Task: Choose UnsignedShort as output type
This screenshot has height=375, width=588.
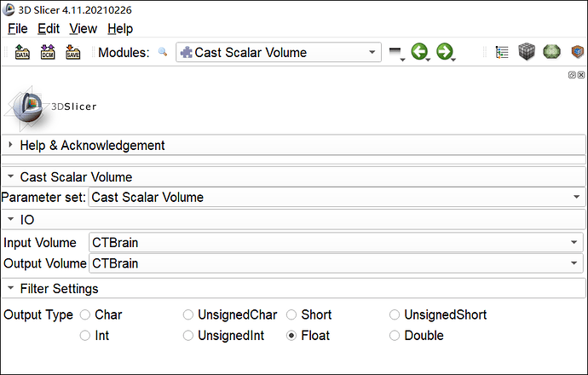Action: click(x=395, y=314)
